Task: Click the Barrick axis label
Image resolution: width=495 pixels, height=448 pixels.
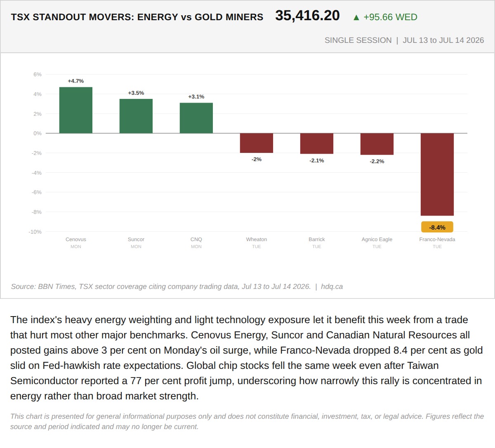Action: pyautogui.click(x=317, y=239)
